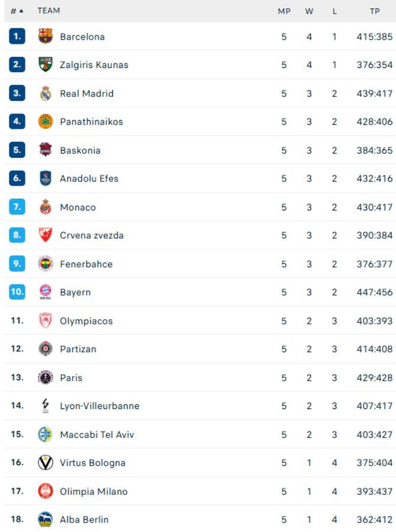
Task: Click the Zalgiris Kaunas team logo
Action: coord(46,65)
